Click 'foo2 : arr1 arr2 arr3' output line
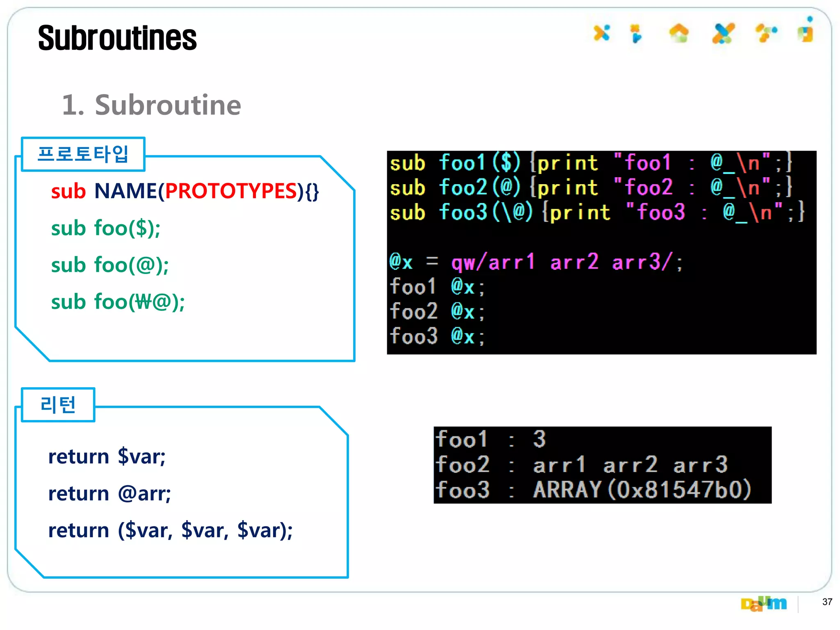 click(582, 465)
